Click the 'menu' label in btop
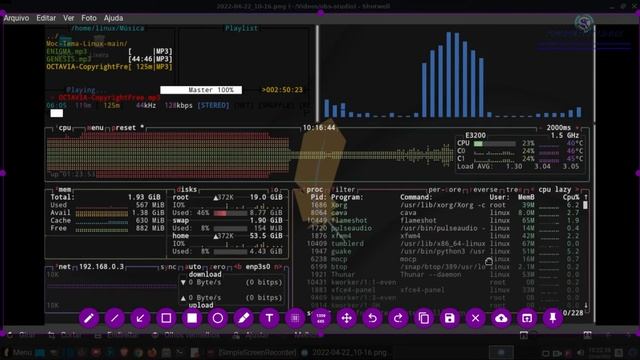The image size is (640, 360). [x=95, y=128]
